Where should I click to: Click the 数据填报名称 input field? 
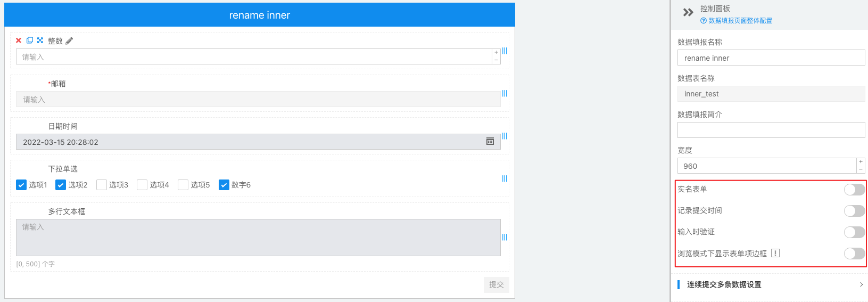pos(771,58)
